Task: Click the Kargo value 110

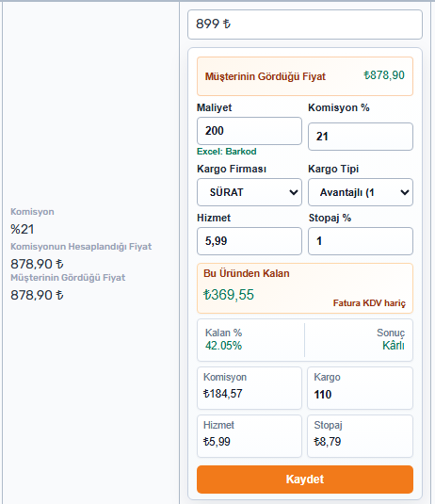Action: [x=323, y=395]
